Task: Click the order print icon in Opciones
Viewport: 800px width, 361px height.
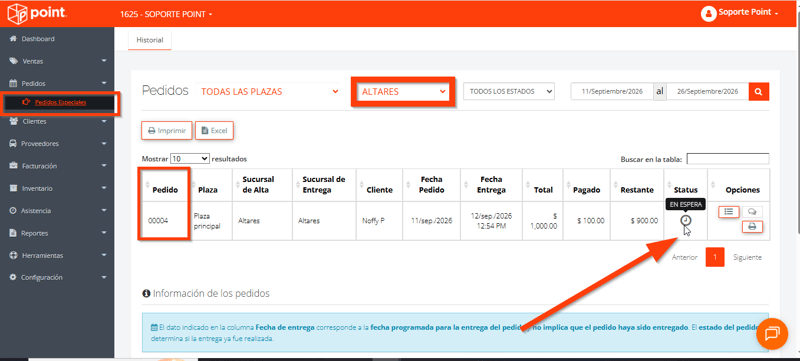Action: [752, 227]
